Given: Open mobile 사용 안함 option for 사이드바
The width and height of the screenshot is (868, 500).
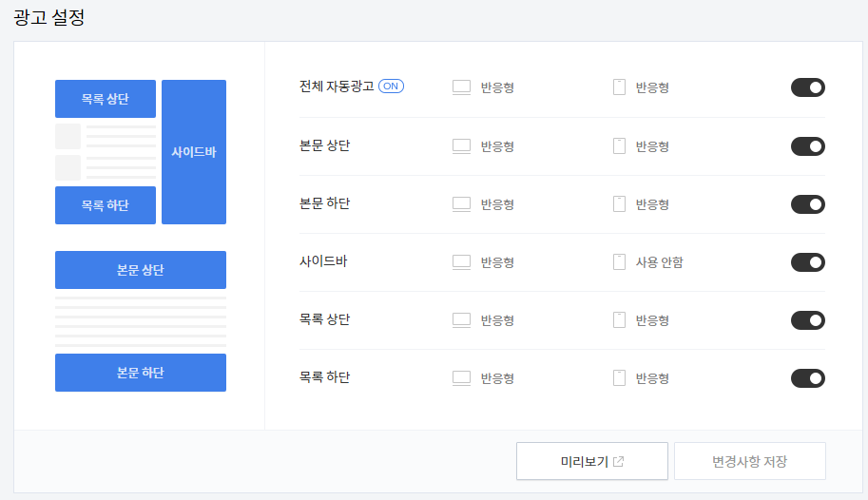Looking at the screenshot, I should click(659, 262).
